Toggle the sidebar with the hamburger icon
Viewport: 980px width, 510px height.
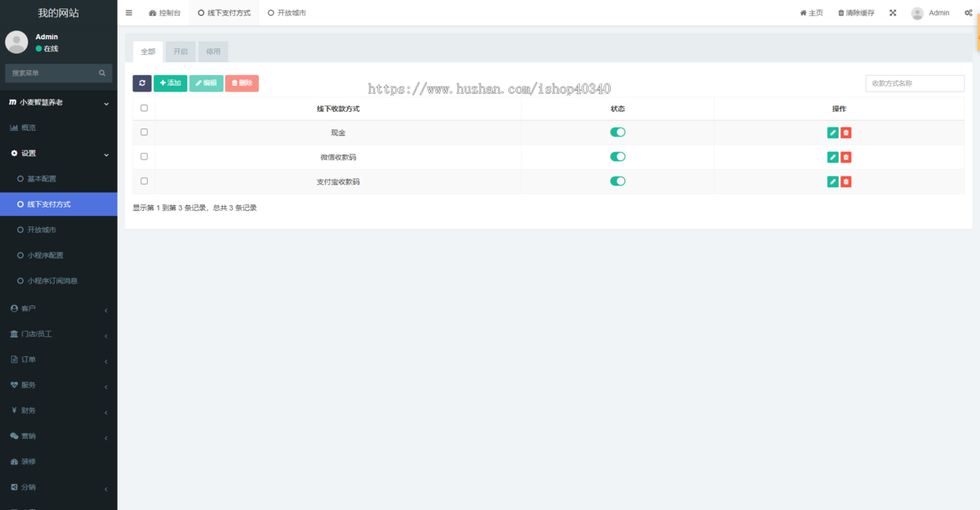(128, 13)
